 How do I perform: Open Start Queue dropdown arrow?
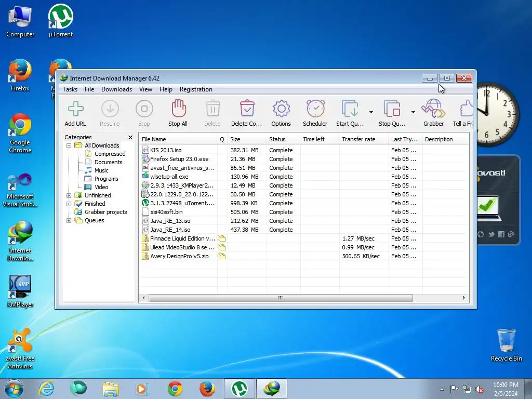coord(371,112)
